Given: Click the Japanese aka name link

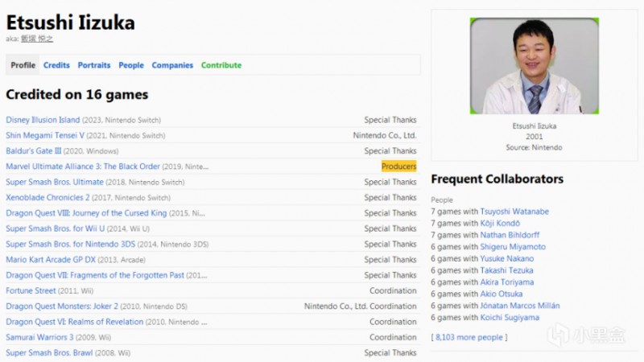Looking at the screenshot, I should coord(37,39).
